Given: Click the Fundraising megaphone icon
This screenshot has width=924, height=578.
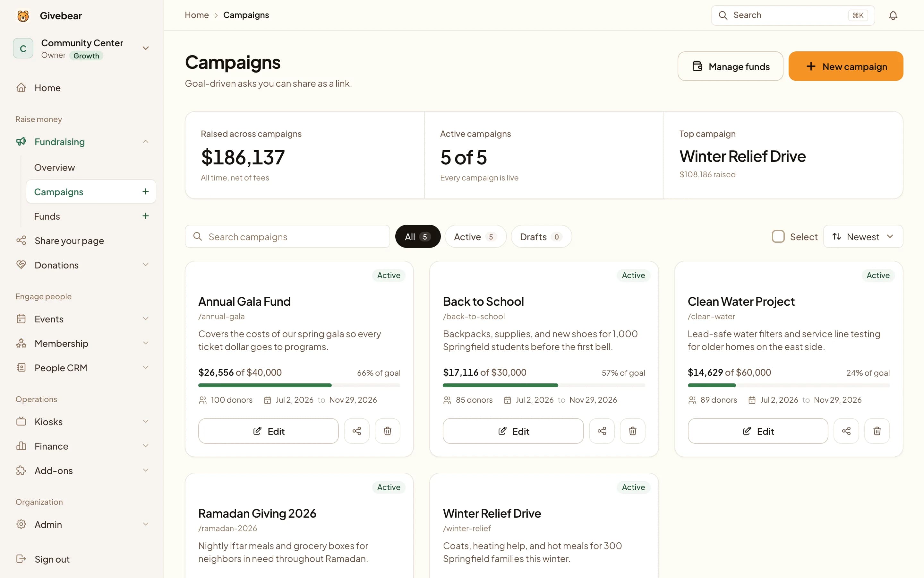Looking at the screenshot, I should (x=21, y=141).
